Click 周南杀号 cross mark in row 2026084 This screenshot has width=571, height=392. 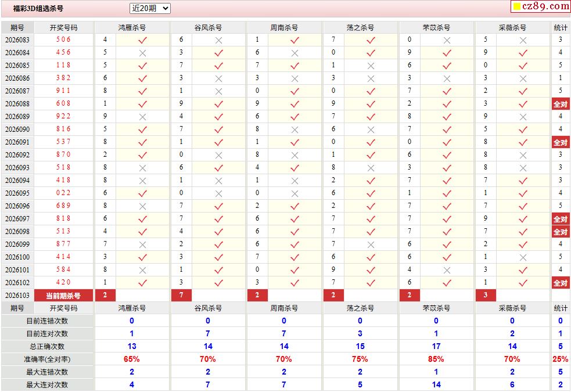click(x=295, y=53)
